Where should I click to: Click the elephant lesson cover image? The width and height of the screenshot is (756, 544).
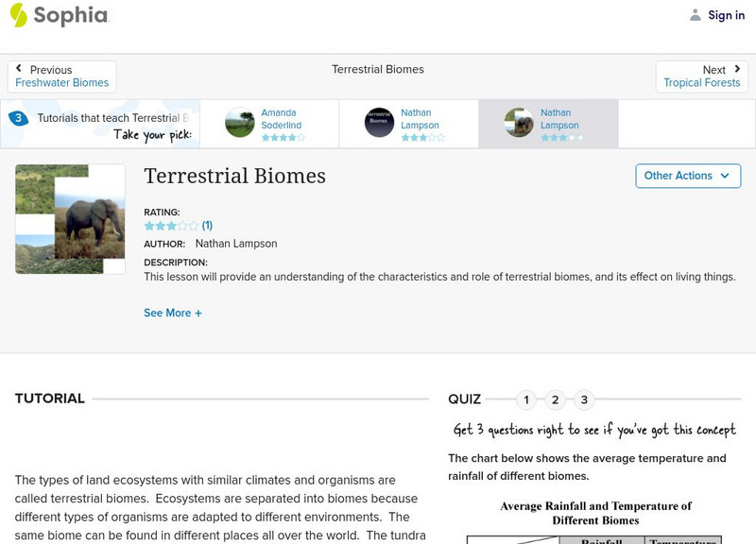pos(70,219)
